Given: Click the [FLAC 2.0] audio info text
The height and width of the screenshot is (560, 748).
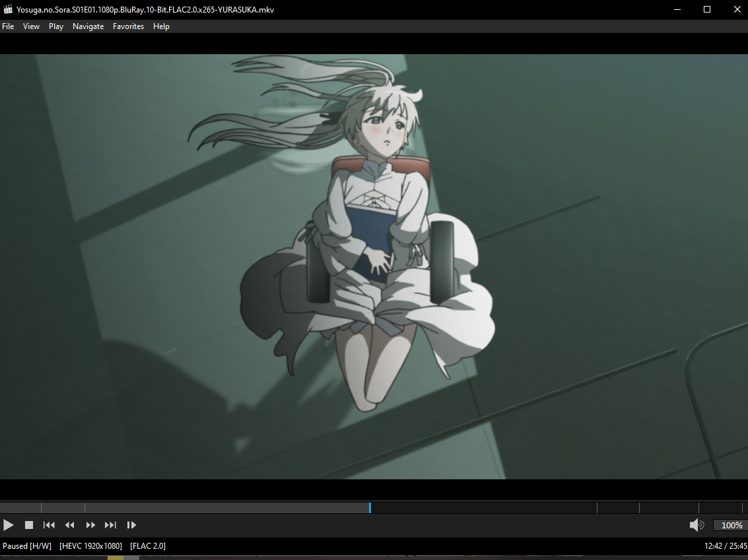Looking at the screenshot, I should pyautogui.click(x=148, y=545).
